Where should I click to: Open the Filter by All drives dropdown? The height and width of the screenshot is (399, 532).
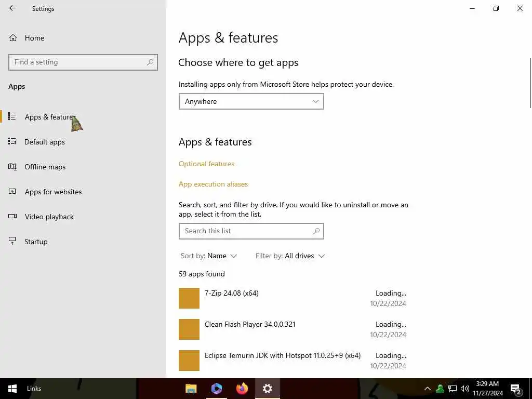(290, 256)
